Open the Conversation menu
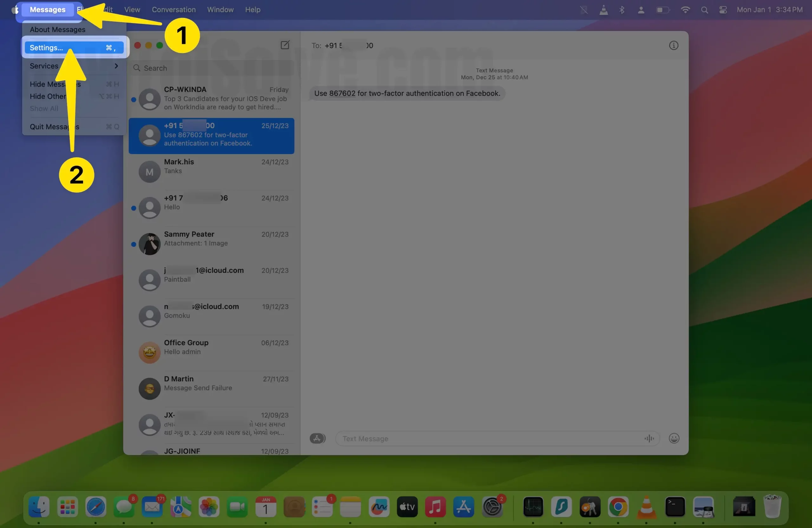 pyautogui.click(x=174, y=10)
